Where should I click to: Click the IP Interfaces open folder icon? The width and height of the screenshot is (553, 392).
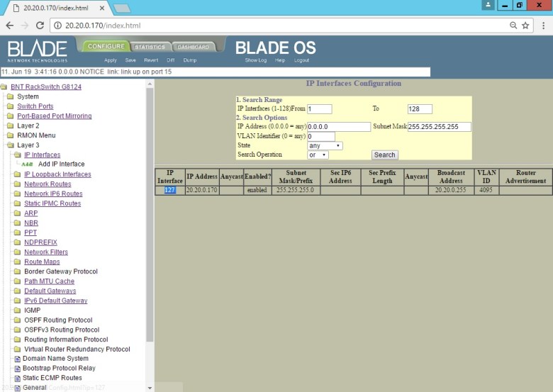(x=17, y=155)
